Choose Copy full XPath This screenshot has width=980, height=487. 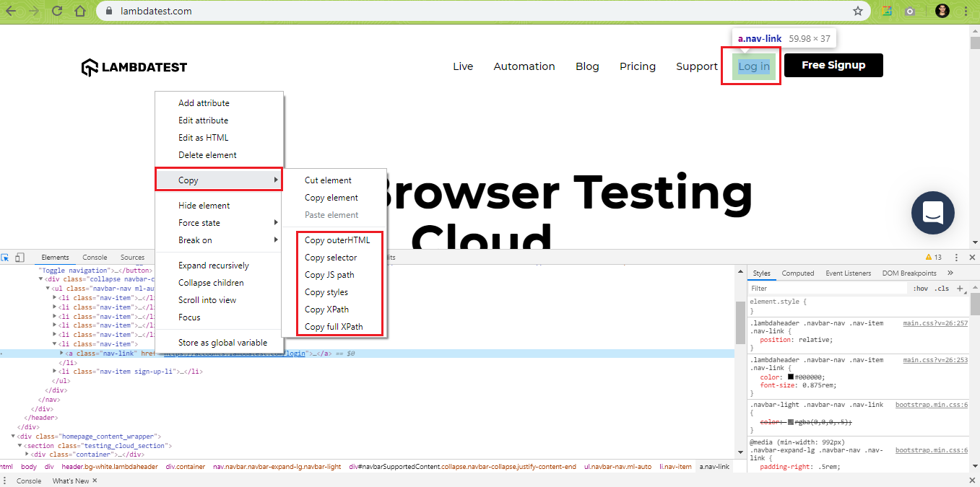[x=334, y=327]
